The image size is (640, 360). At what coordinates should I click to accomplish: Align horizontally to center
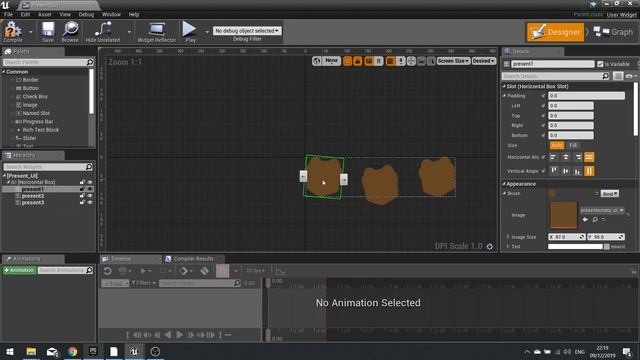pos(565,157)
